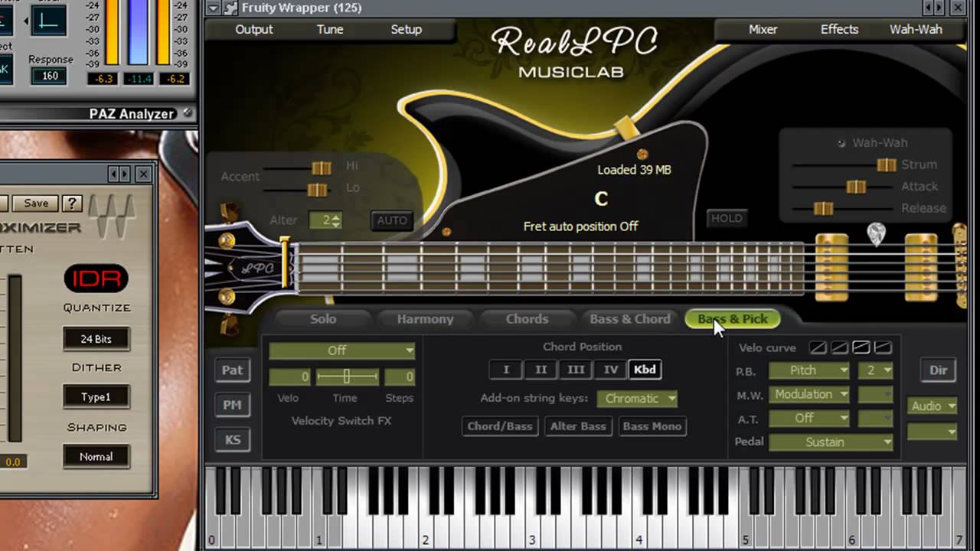The width and height of the screenshot is (980, 551).
Task: Switch to the Chords tab
Action: (x=527, y=319)
